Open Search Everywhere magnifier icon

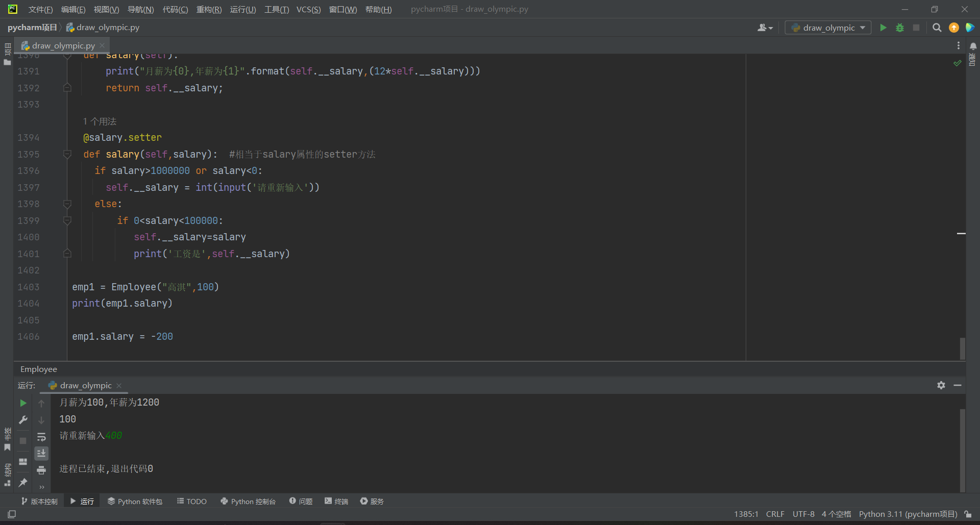937,28
